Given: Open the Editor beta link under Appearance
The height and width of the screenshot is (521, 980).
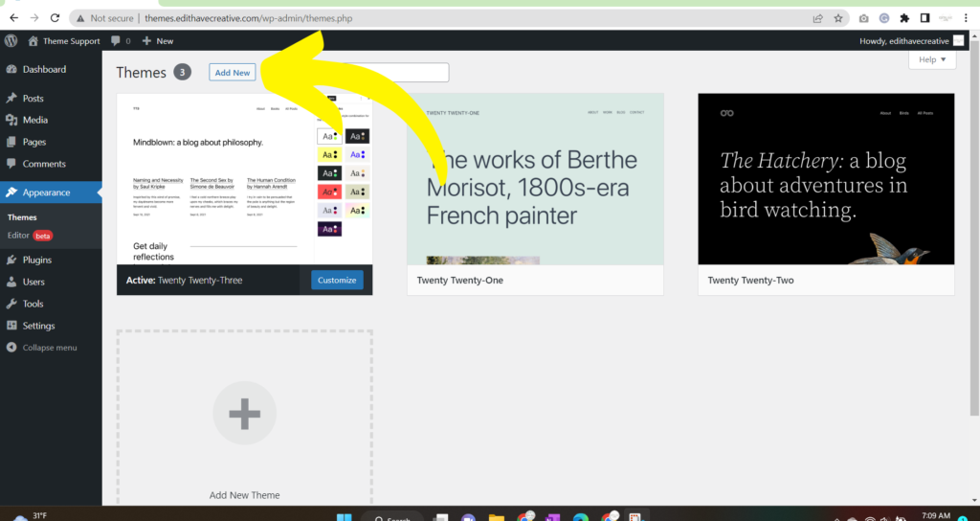Looking at the screenshot, I should 20,235.
